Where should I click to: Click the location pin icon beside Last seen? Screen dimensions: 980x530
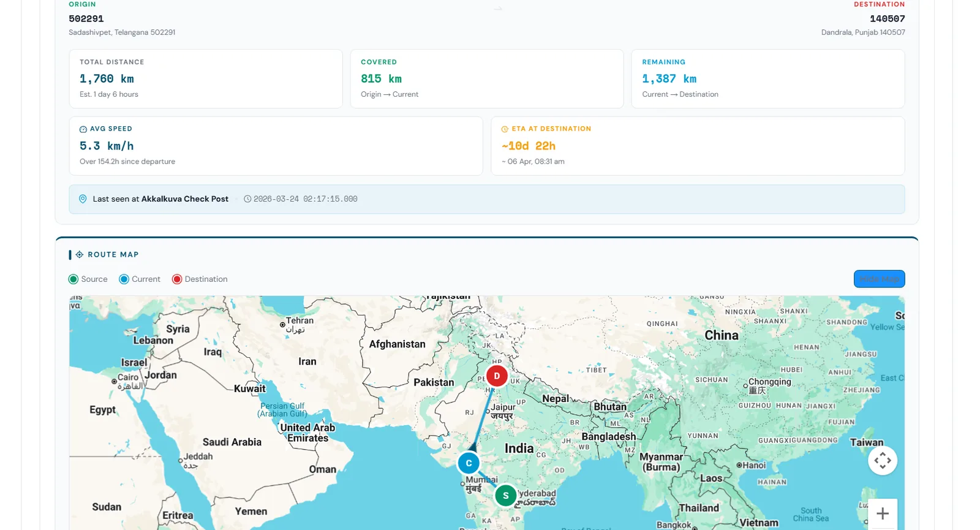click(x=83, y=199)
